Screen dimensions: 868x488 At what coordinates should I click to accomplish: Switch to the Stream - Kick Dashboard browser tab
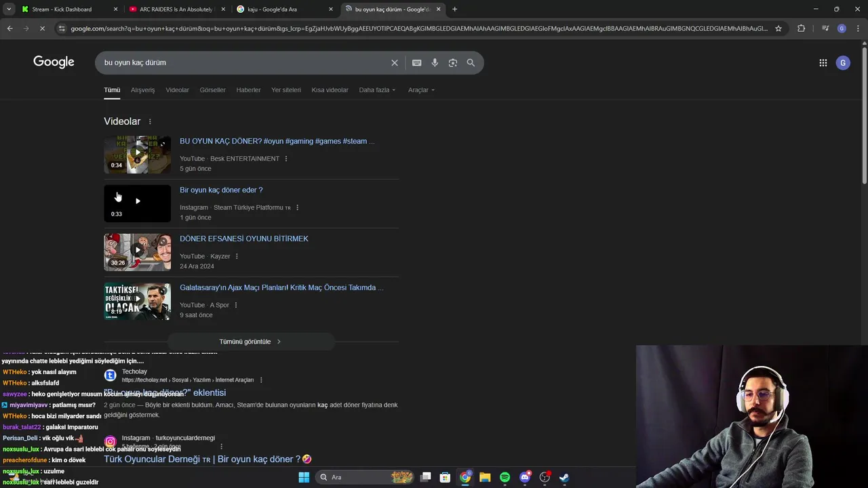[69, 9]
